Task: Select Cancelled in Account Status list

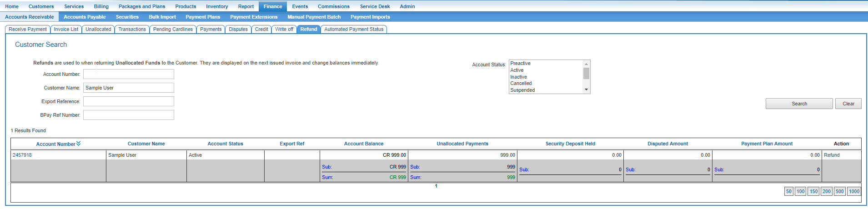Action: point(521,84)
